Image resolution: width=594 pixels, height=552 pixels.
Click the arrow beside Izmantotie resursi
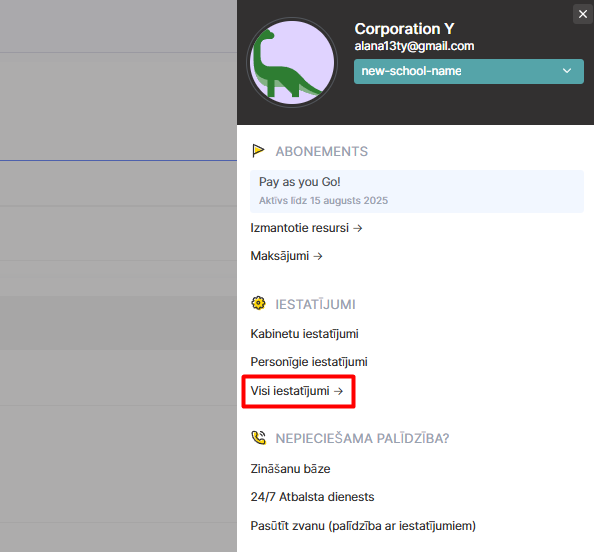tap(358, 228)
